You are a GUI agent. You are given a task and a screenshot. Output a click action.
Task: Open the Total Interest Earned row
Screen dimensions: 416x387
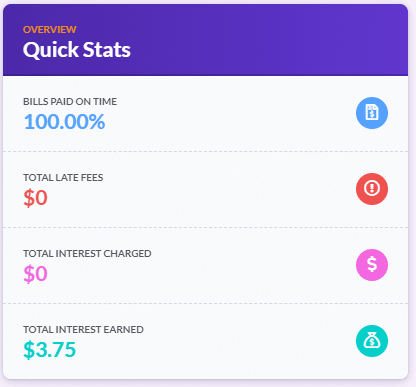click(x=205, y=341)
